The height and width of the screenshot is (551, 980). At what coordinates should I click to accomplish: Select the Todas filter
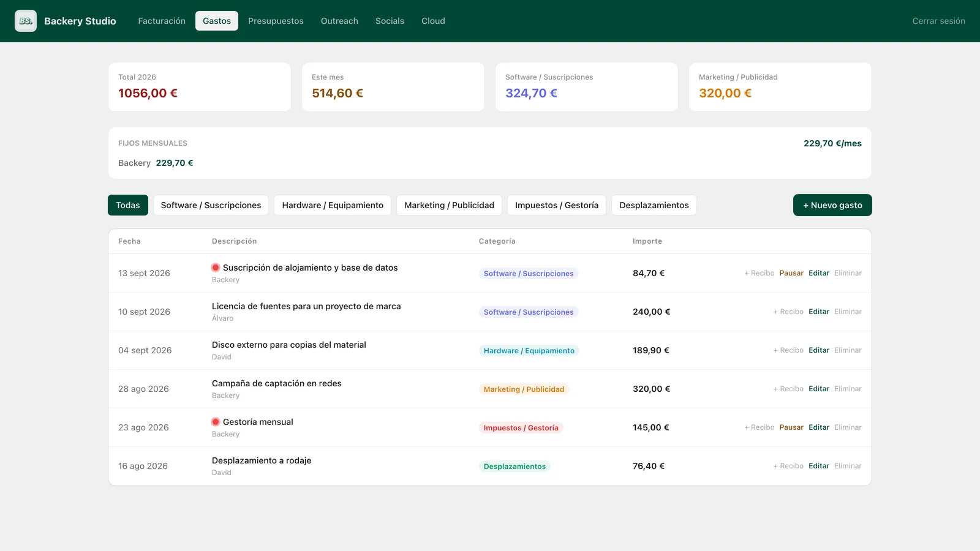pyautogui.click(x=128, y=205)
